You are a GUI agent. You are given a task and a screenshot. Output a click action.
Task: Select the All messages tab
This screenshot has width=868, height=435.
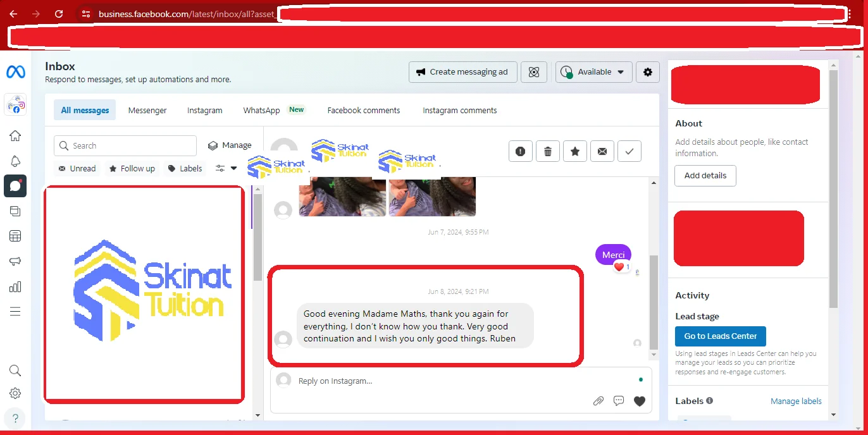pyautogui.click(x=85, y=110)
